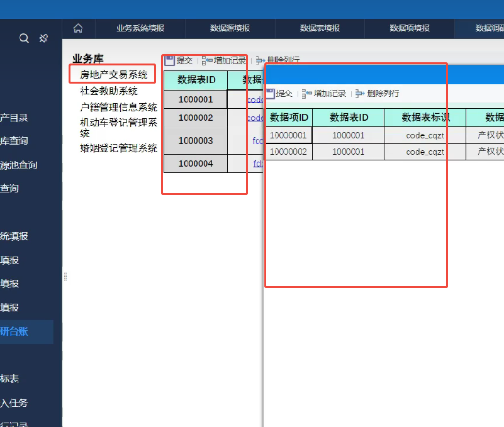
Task: Select 户籍管理信息系统 in list
Action: click(119, 107)
